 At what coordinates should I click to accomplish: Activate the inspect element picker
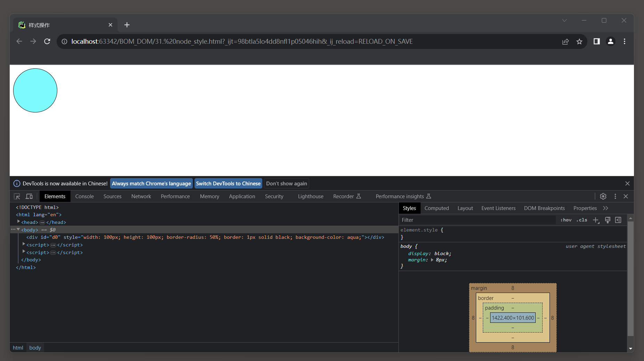[17, 196]
